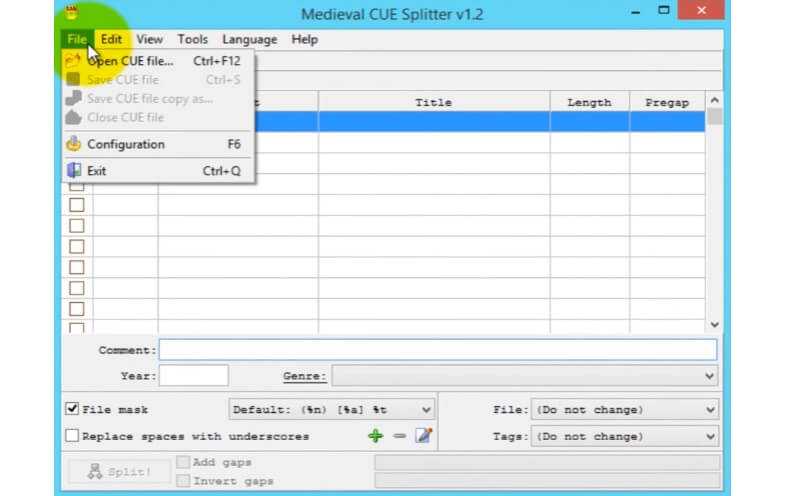Tick the Invert gaps checkbox
The image size is (800, 496).
[x=183, y=481]
